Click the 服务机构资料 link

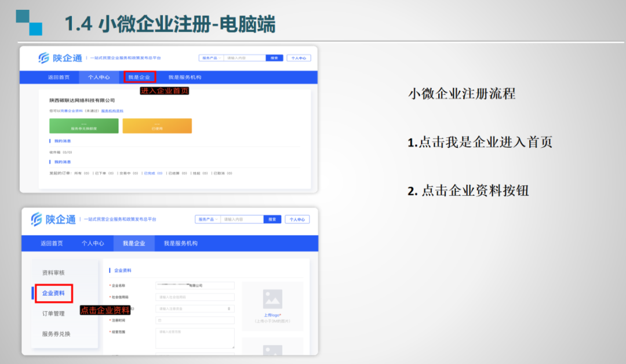[x=112, y=111]
